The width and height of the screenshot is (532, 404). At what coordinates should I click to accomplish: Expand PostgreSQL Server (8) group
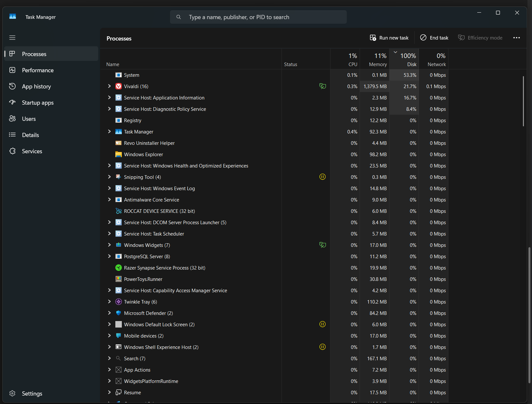(109, 256)
